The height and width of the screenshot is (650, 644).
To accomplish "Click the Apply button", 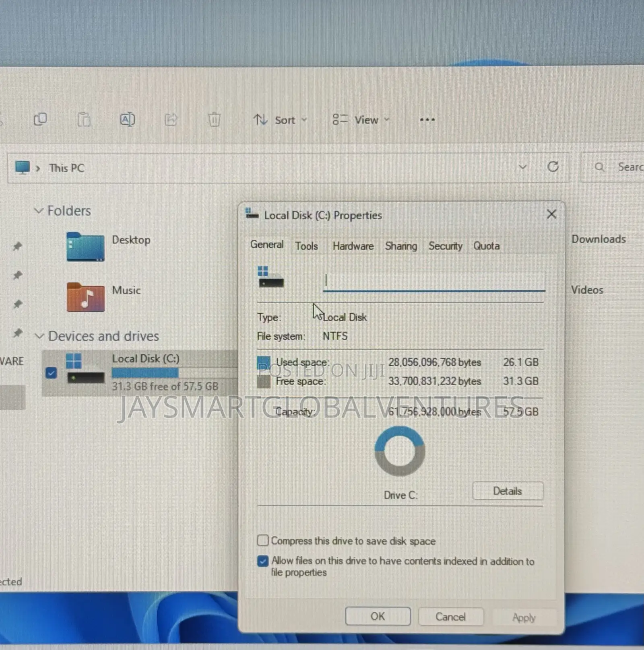I will pyautogui.click(x=524, y=617).
